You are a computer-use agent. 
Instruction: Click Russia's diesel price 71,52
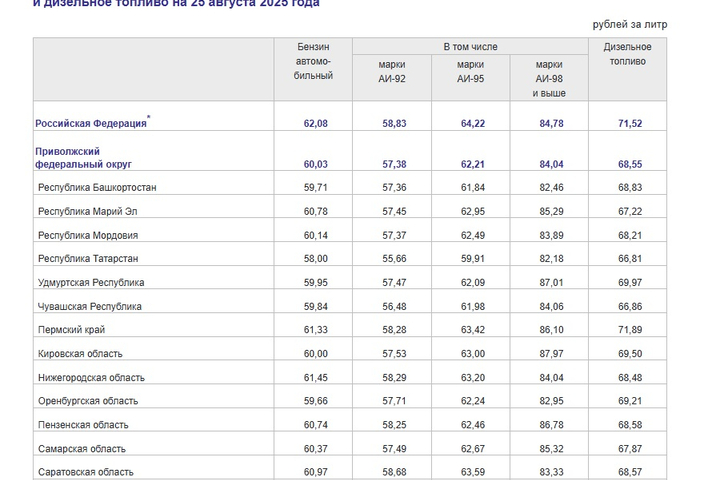(630, 124)
